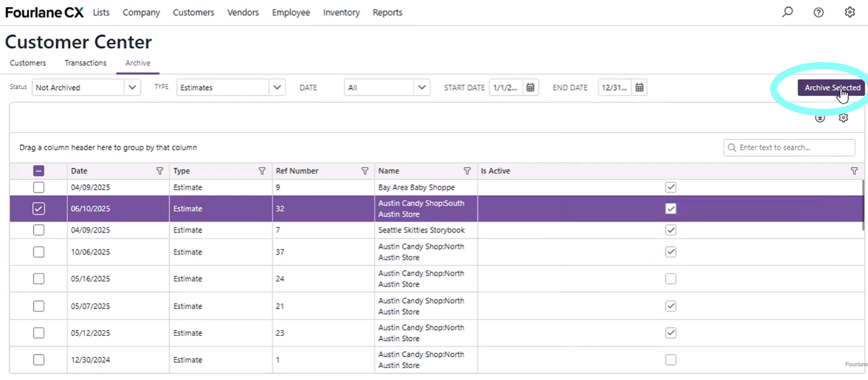Click the search magnifier icon in top bar
The height and width of the screenshot is (380, 868).
point(788,12)
